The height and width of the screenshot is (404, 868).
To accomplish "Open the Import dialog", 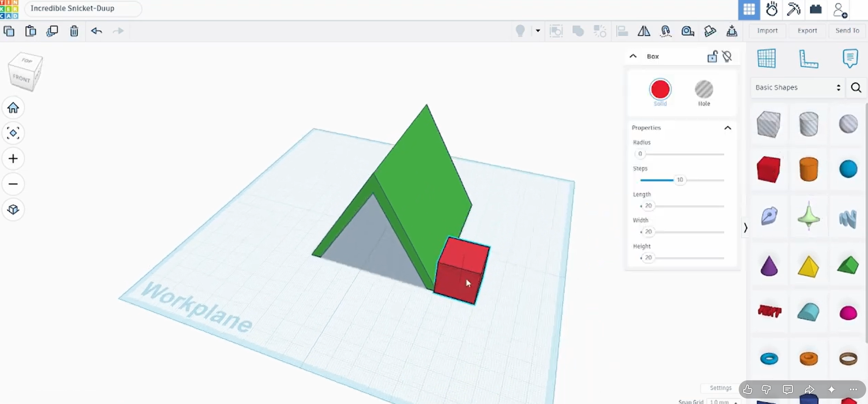I will (767, 31).
